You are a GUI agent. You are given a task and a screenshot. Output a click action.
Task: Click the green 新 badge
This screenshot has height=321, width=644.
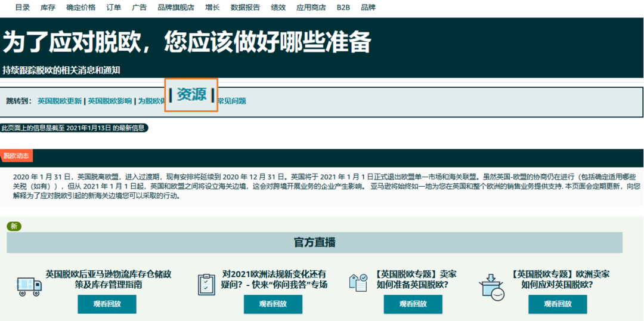click(14, 226)
